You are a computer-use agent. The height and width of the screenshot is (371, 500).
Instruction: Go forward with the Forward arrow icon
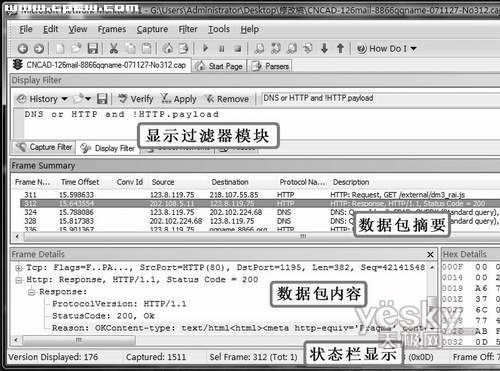click(x=39, y=49)
